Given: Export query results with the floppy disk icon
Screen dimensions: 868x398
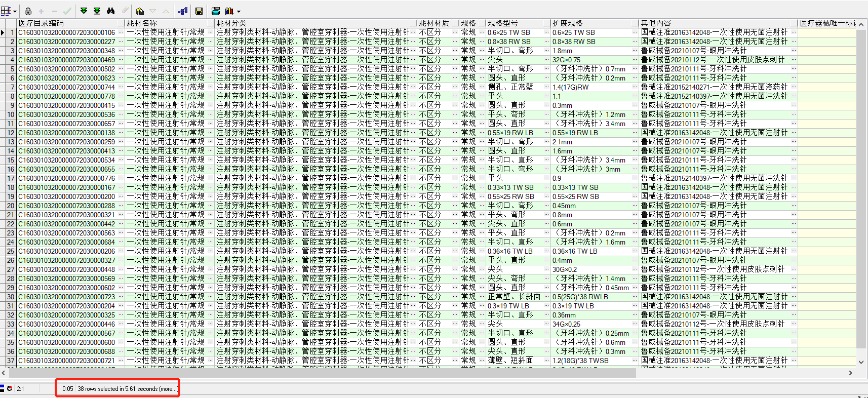Looking at the screenshot, I should click(199, 11).
